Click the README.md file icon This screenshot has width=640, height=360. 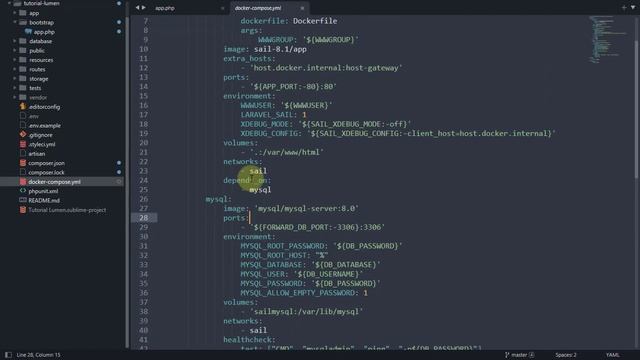(x=23, y=200)
